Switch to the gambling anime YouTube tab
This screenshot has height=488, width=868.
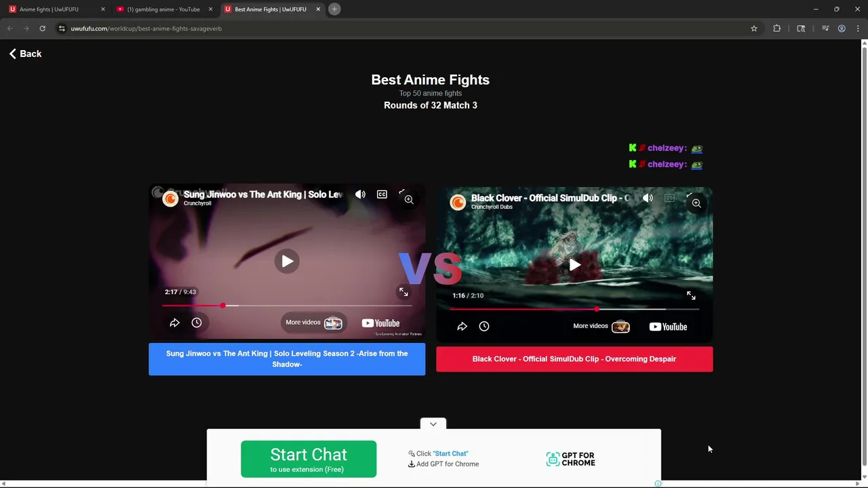tap(163, 9)
